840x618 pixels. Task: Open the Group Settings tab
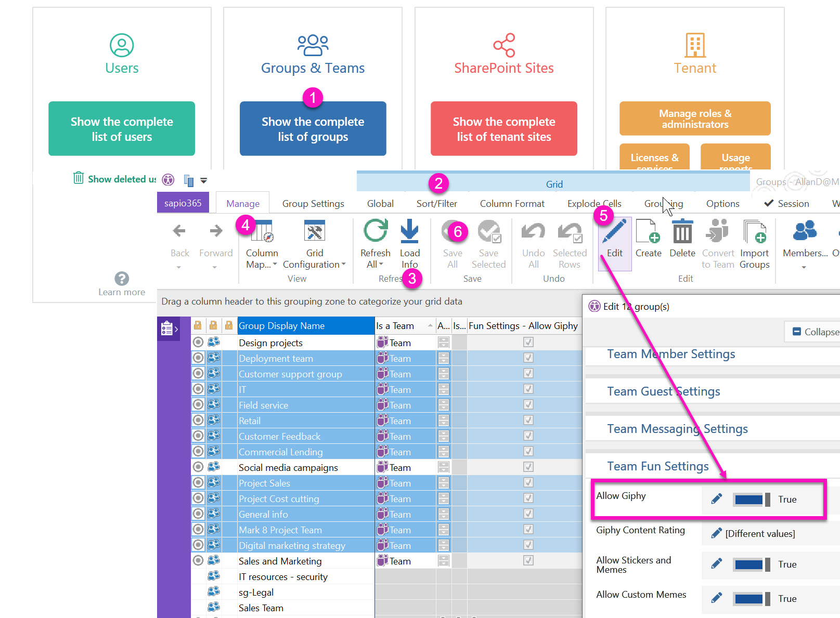[x=313, y=204]
